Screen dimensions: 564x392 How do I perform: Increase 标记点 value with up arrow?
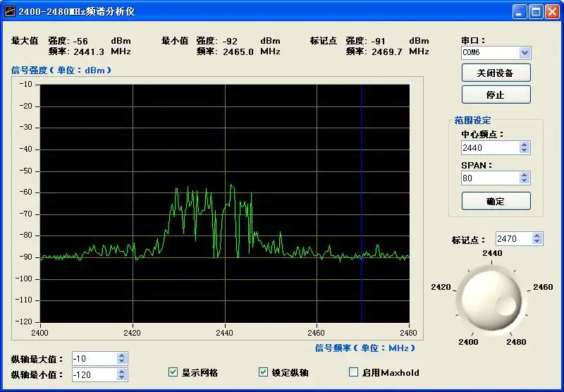click(537, 235)
